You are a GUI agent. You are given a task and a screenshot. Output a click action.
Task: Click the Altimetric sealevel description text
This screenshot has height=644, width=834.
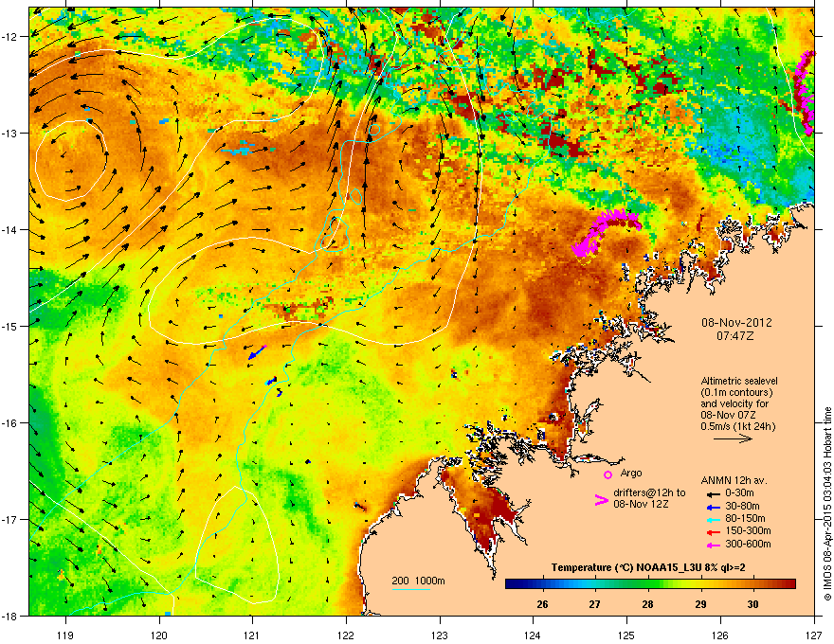point(739,403)
